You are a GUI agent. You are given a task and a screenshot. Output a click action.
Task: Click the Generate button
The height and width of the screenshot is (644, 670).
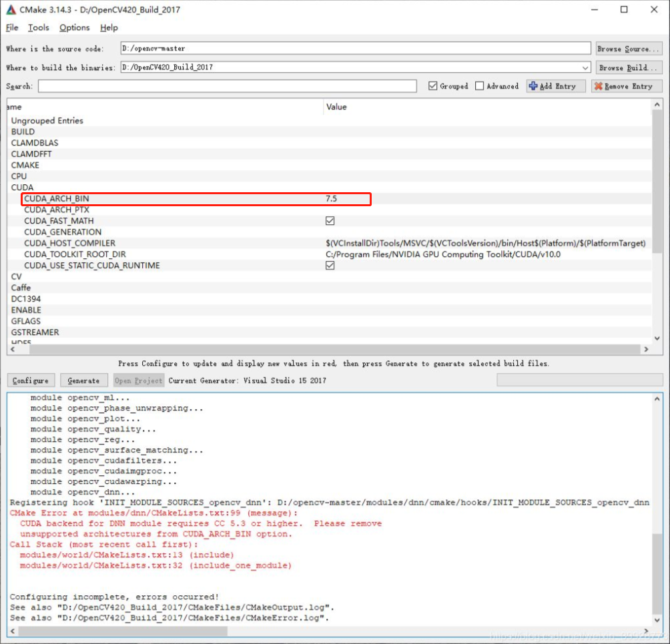(83, 380)
